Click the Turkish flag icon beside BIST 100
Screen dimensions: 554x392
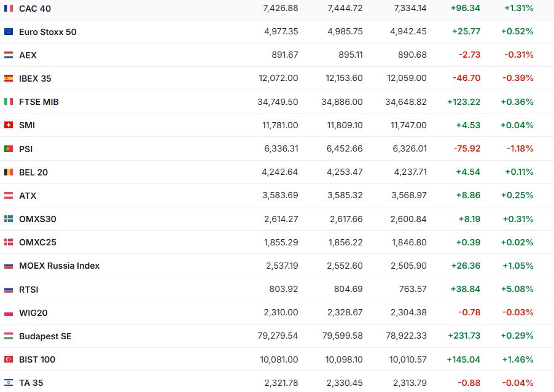(x=9, y=359)
